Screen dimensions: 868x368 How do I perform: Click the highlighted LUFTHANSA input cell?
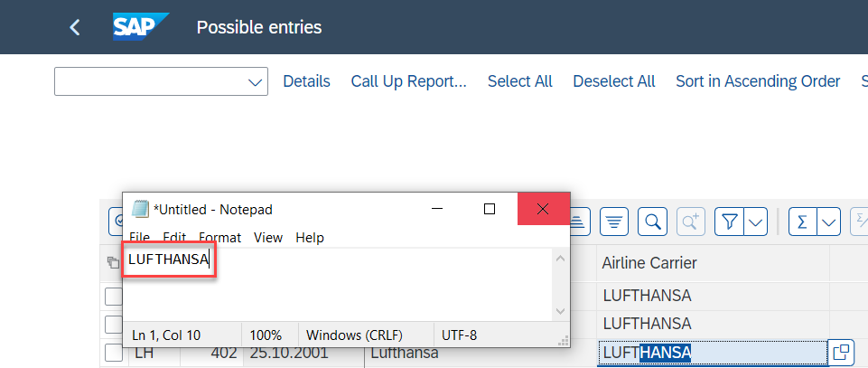pyautogui.click(x=712, y=353)
